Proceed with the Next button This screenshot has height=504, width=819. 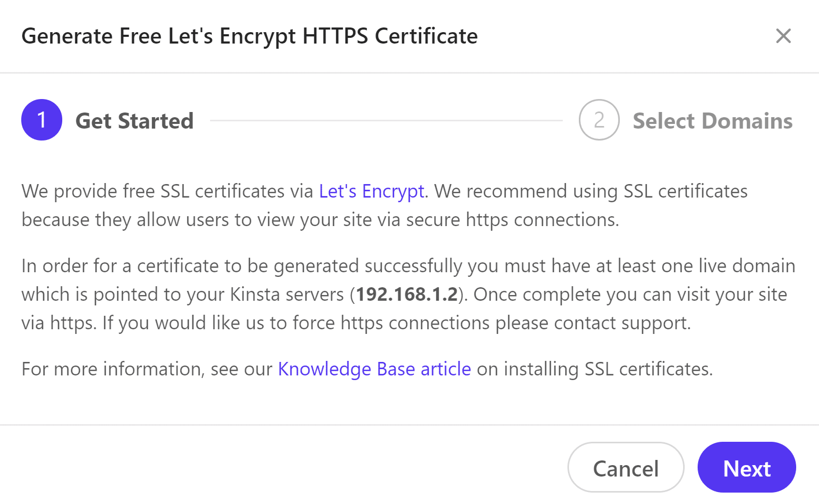pos(746,468)
